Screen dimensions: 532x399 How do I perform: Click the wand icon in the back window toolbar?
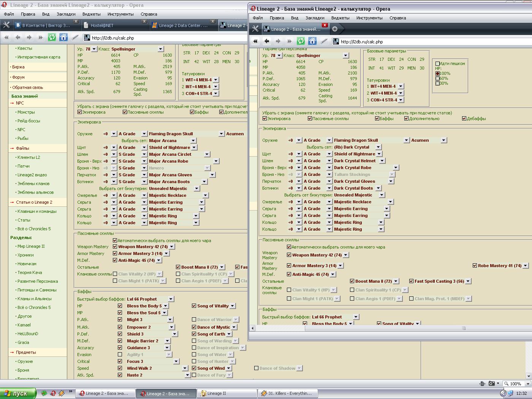75,37
